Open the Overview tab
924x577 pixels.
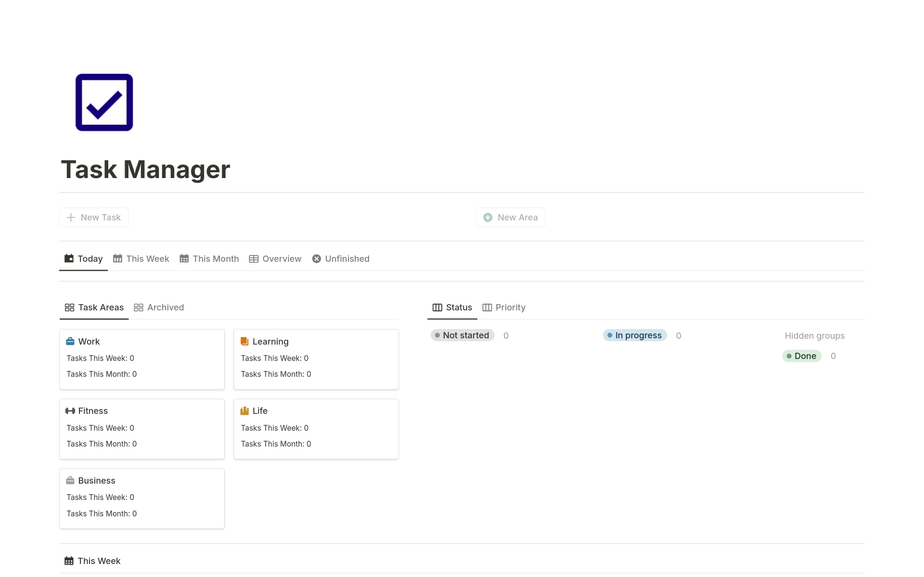pyautogui.click(x=281, y=258)
